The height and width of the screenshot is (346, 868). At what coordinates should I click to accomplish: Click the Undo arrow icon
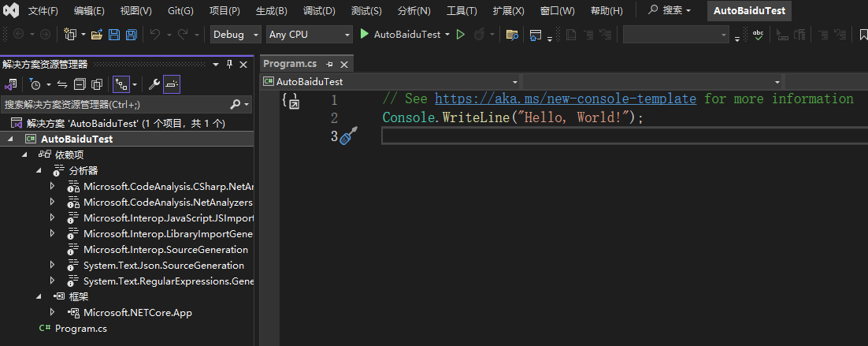(x=155, y=35)
